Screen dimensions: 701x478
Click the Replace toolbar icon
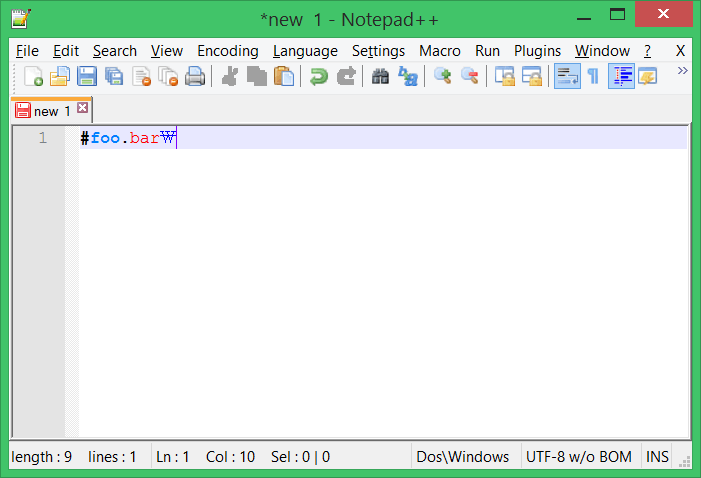coord(407,76)
